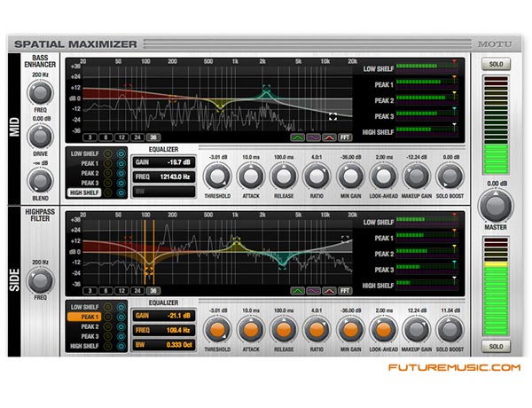The image size is (532, 408).
Task: Click the yellow circle icon beside SIDE High Shelf
Action: coord(107,347)
